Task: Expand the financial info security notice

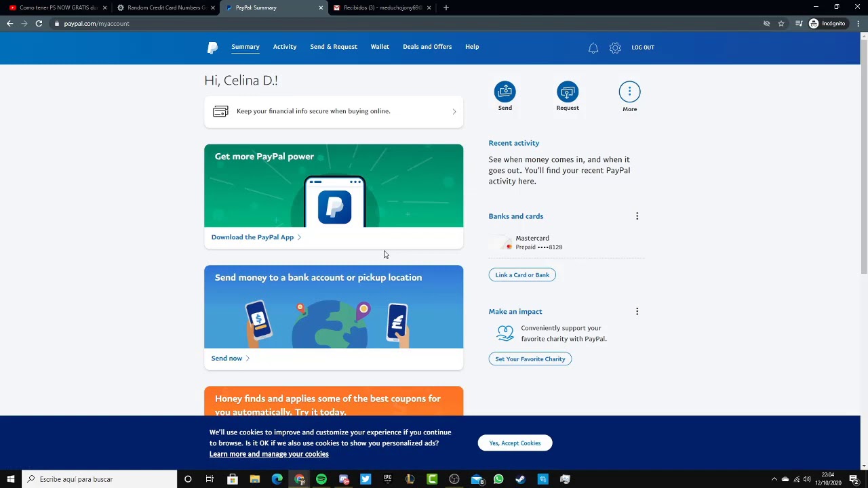Action: point(334,111)
